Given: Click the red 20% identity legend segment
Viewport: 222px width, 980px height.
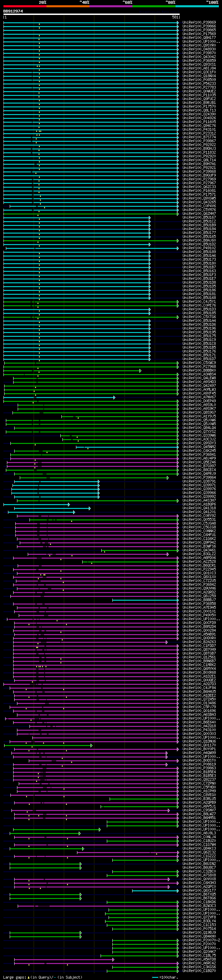Looking at the screenshot, I should pos(25,7).
